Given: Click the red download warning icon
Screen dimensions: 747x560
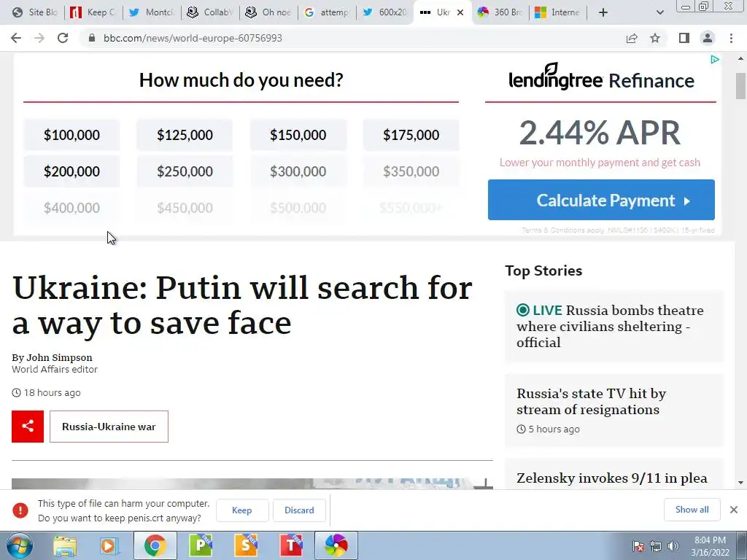Looking at the screenshot, I should (x=20, y=510).
